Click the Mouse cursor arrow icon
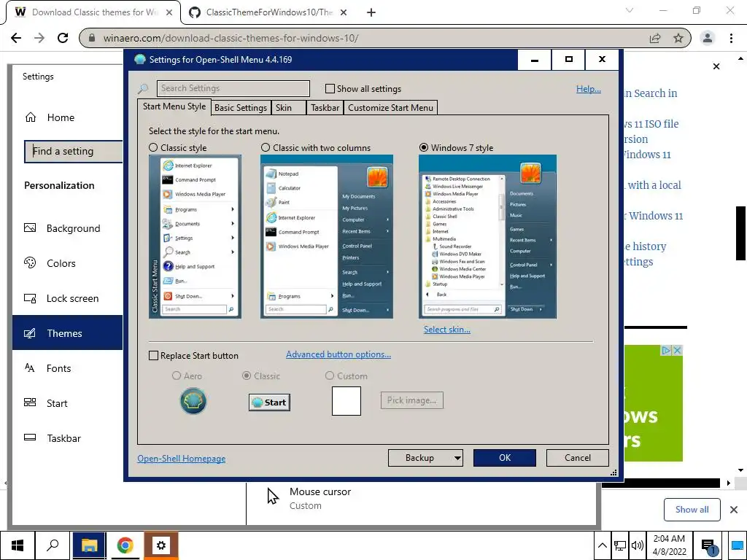747x560 pixels. pyautogui.click(x=273, y=496)
